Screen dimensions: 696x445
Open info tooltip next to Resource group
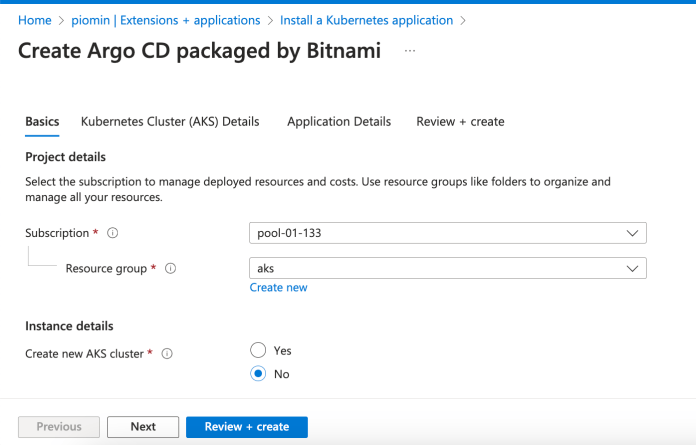tap(170, 268)
